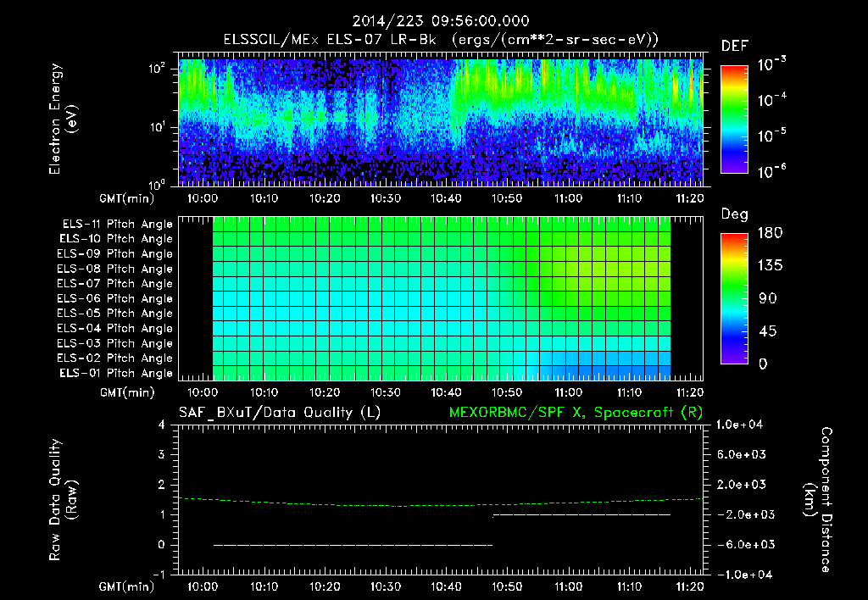Click the DEF label above top color bar
Image resolution: width=868 pixels, height=600 pixels.
735,47
